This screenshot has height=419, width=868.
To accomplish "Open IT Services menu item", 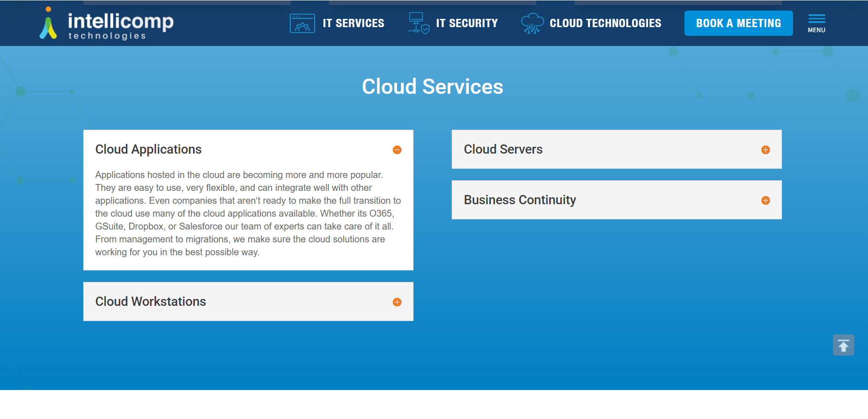I will pos(353,23).
